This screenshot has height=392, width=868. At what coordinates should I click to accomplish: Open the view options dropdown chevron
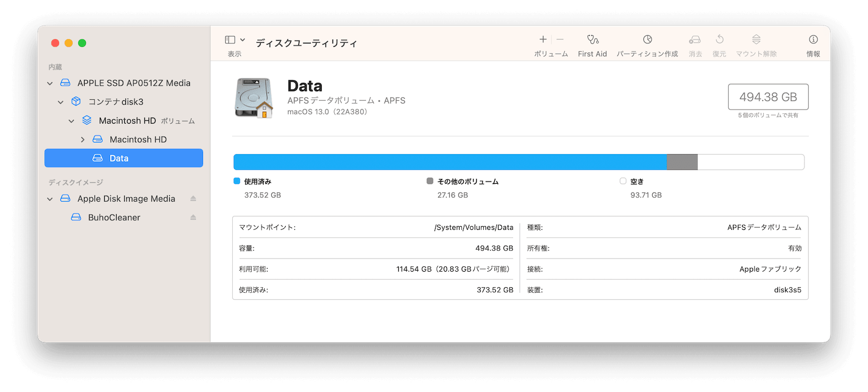click(x=242, y=40)
